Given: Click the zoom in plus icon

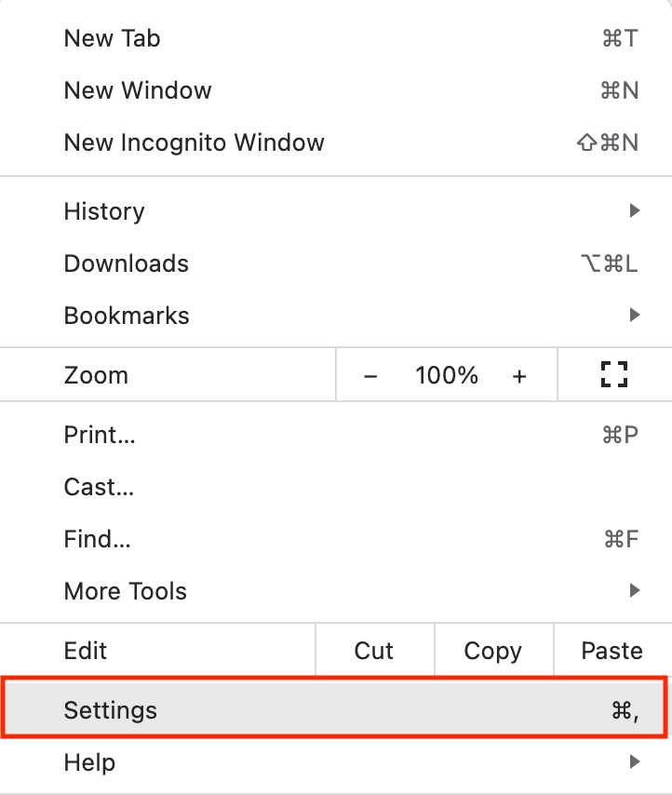Looking at the screenshot, I should click(x=518, y=375).
